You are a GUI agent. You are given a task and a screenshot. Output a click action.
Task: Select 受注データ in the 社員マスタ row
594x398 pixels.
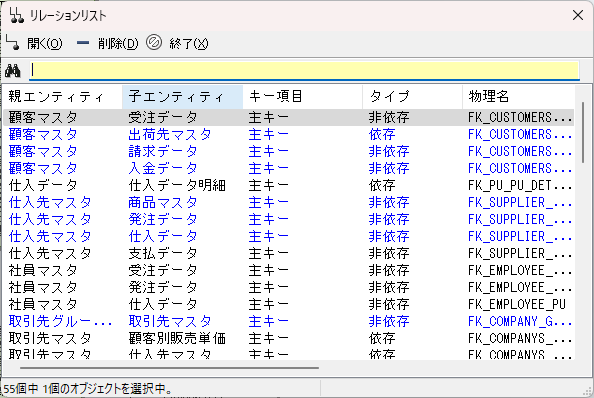(163, 270)
